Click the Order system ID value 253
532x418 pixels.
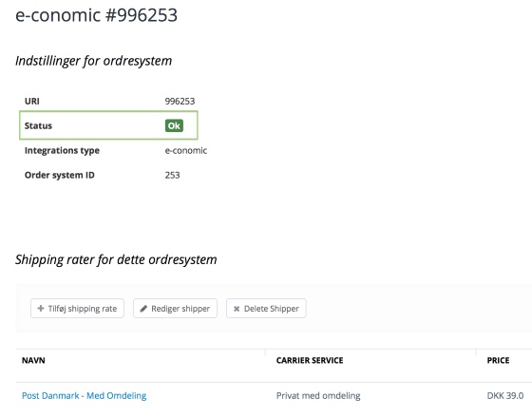pyautogui.click(x=172, y=175)
